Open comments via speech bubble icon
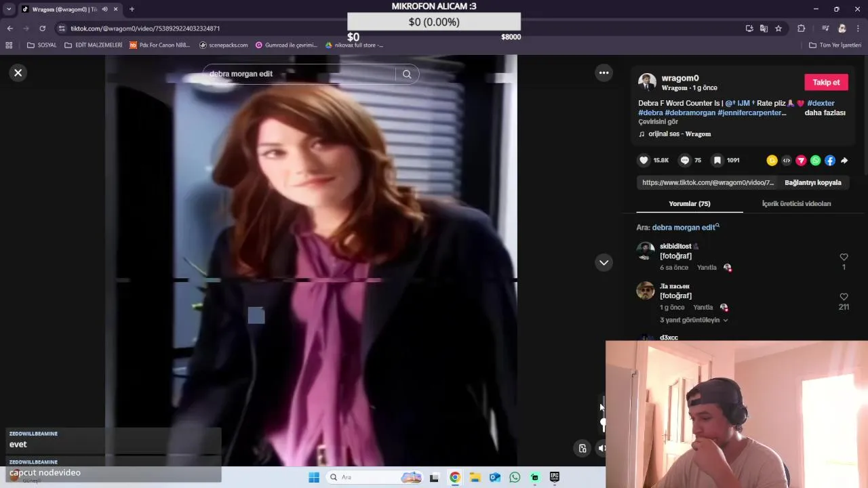Viewport: 868px width, 488px height. (685, 160)
